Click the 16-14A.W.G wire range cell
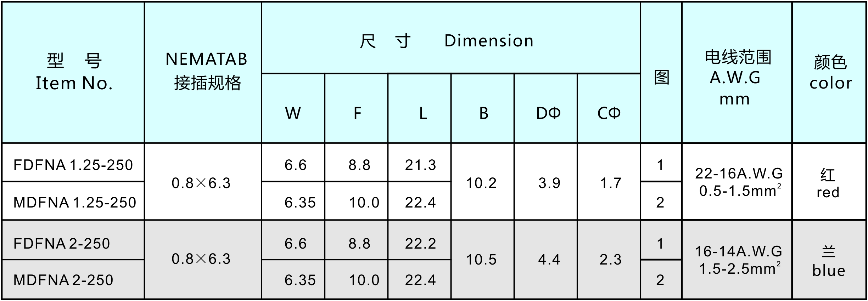Viewport: 868px width, 301px height. pos(739,260)
